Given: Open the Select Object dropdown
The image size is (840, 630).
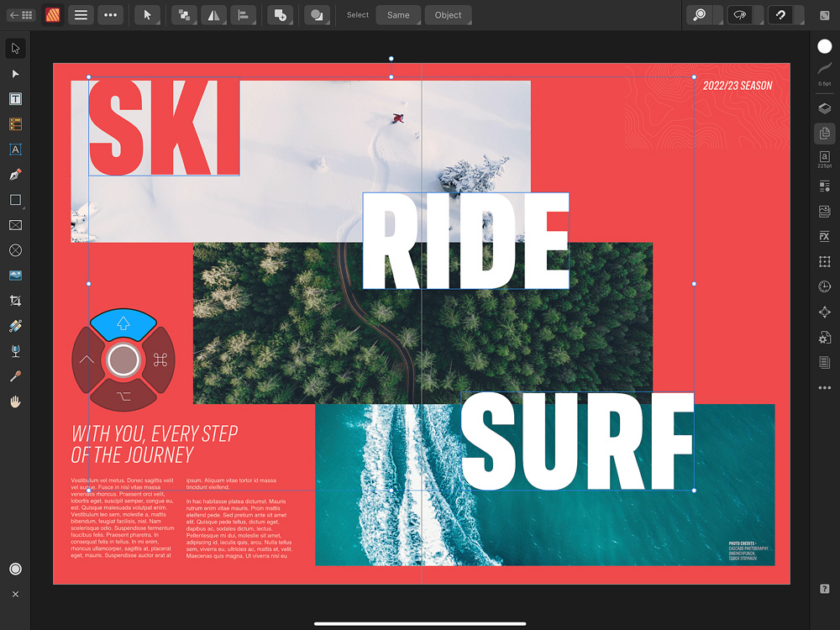Looking at the screenshot, I should point(448,15).
